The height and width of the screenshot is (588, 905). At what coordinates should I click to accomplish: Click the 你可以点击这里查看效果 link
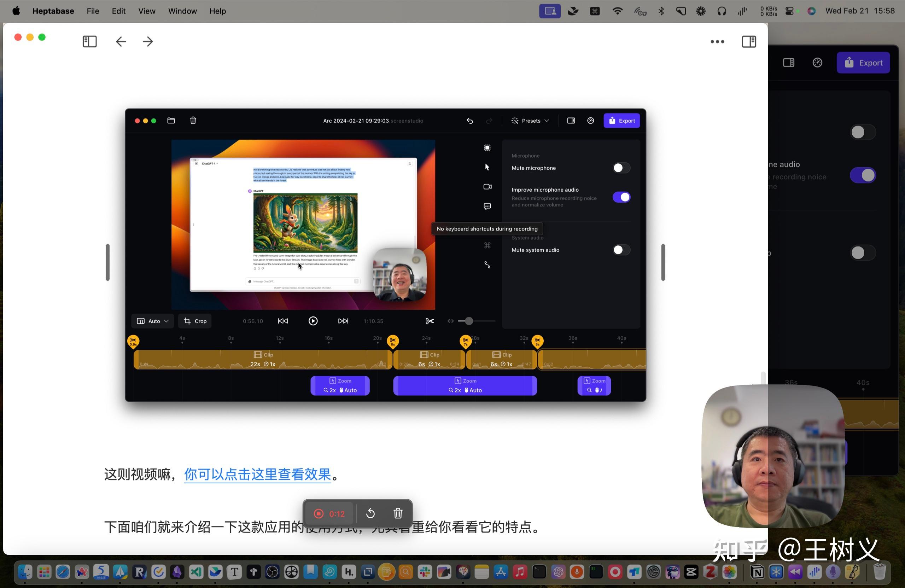(257, 475)
